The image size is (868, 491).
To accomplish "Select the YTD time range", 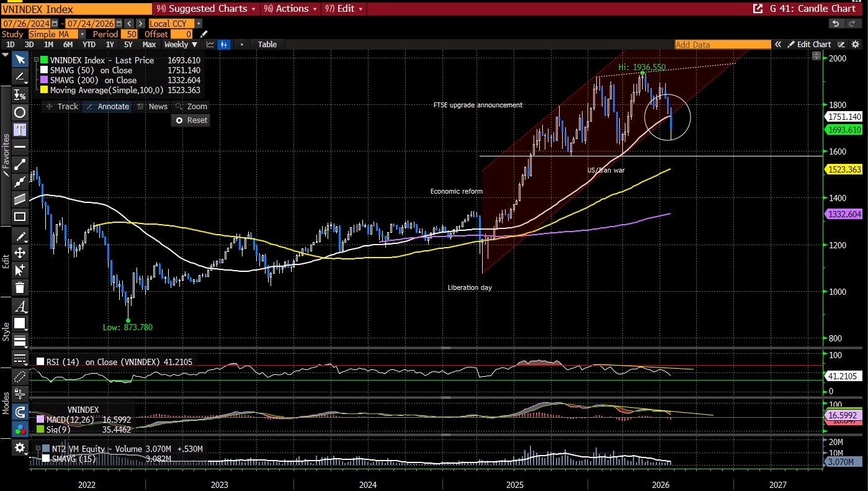I will [x=89, y=45].
